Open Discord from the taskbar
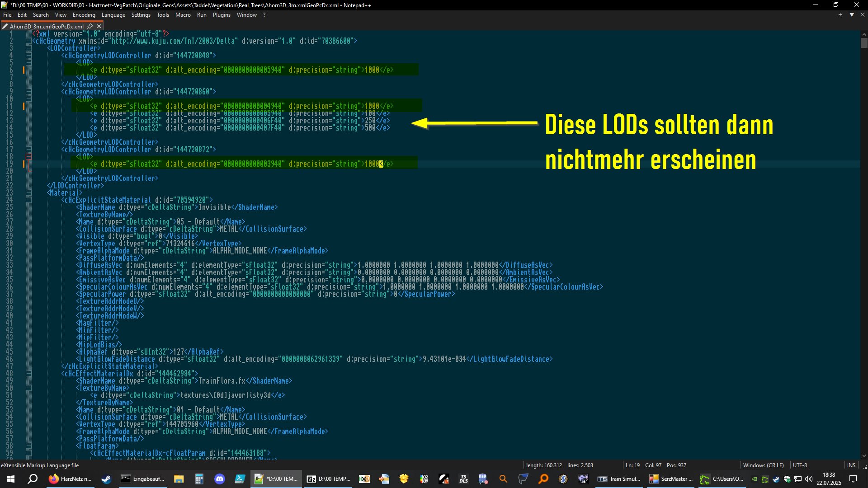The height and width of the screenshot is (488, 868). click(220, 479)
